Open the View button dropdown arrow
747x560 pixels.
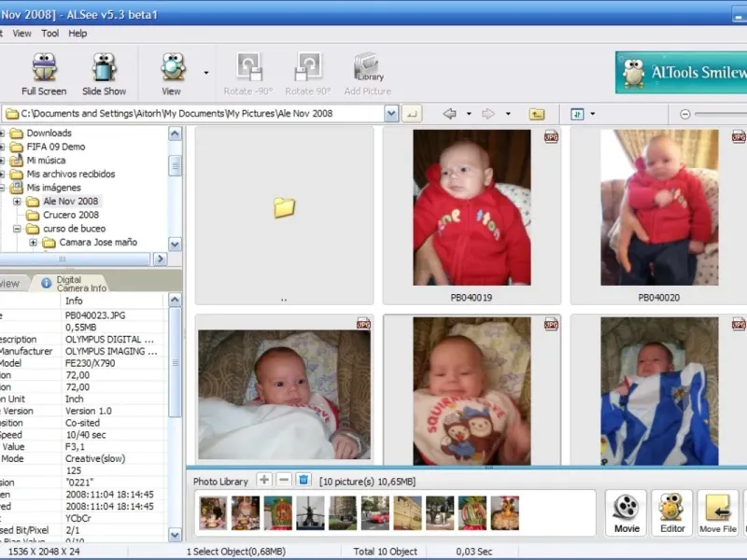pos(205,73)
